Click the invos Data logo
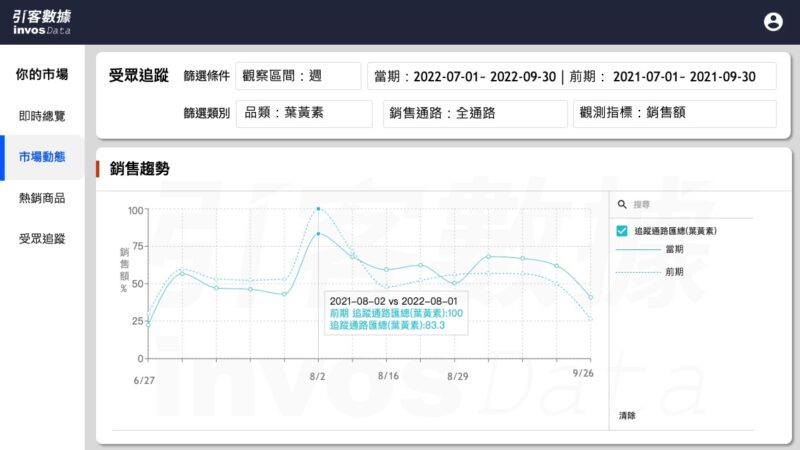 [42, 22]
